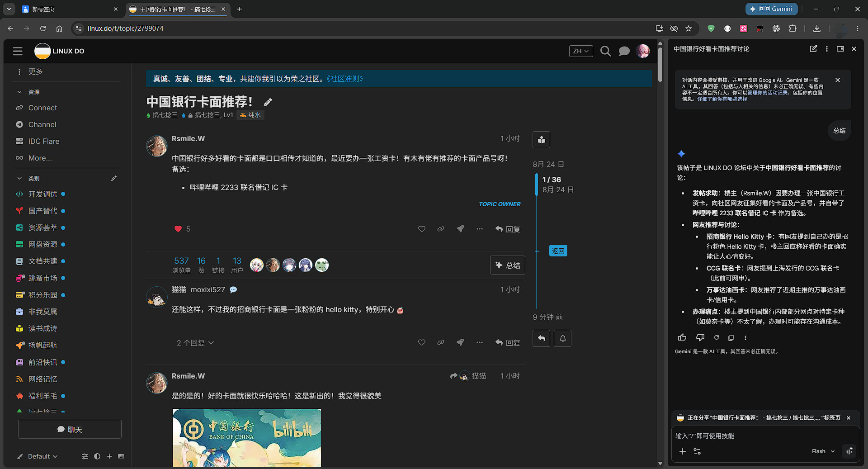The height and width of the screenshot is (469, 868).
Task: Click 返回 button on topic timeline
Action: [x=558, y=251]
